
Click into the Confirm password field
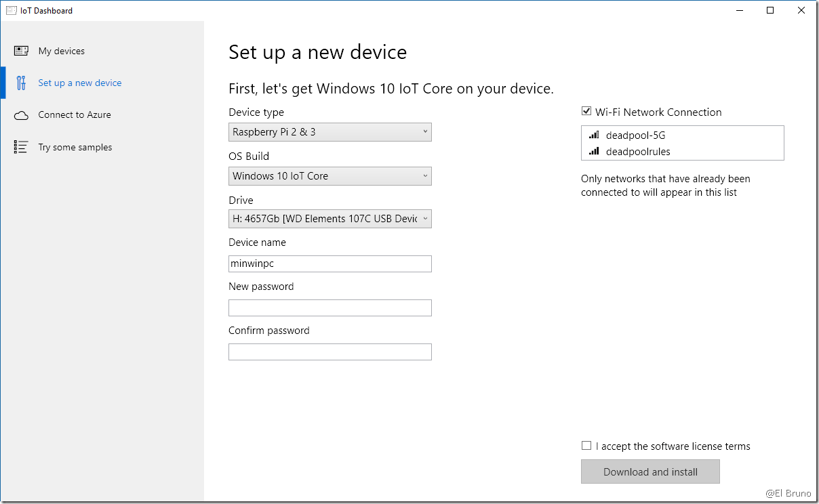[329, 352]
